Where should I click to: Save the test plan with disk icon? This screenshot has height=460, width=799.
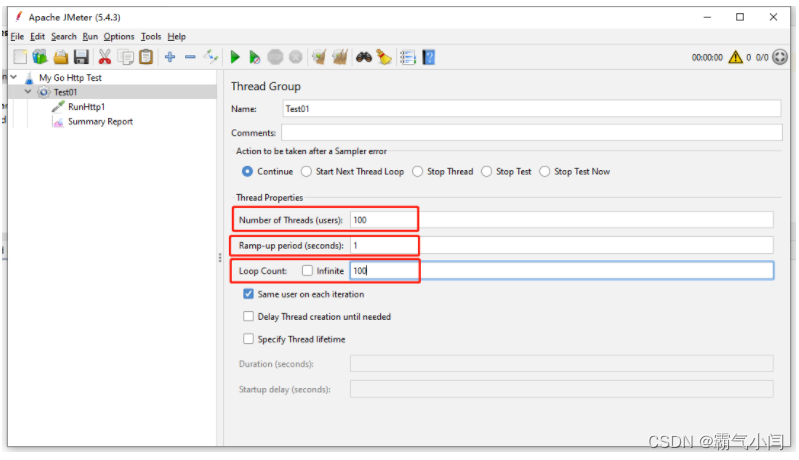(82, 57)
